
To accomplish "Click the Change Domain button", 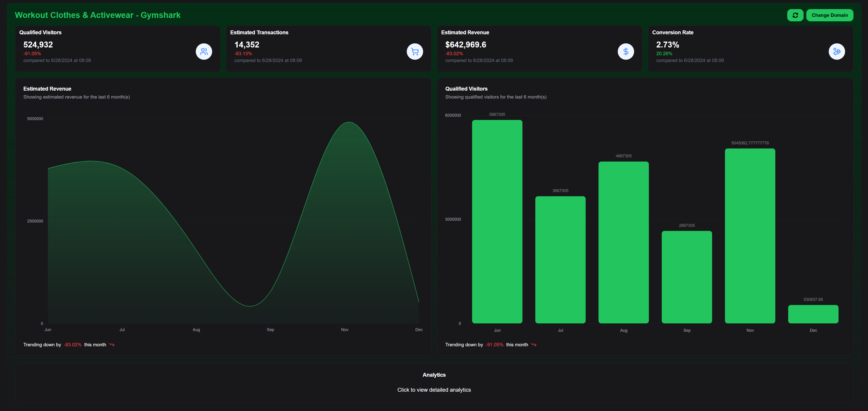I will tap(830, 15).
